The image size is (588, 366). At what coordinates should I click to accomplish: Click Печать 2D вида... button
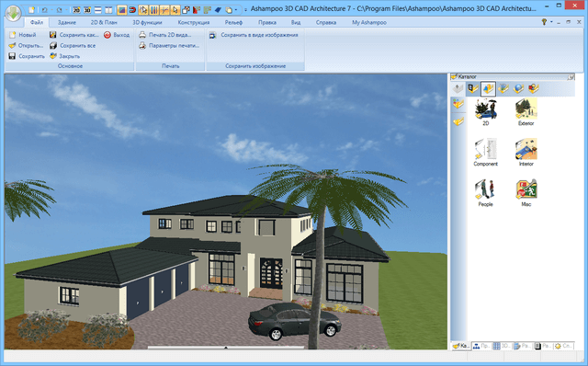pyautogui.click(x=165, y=35)
